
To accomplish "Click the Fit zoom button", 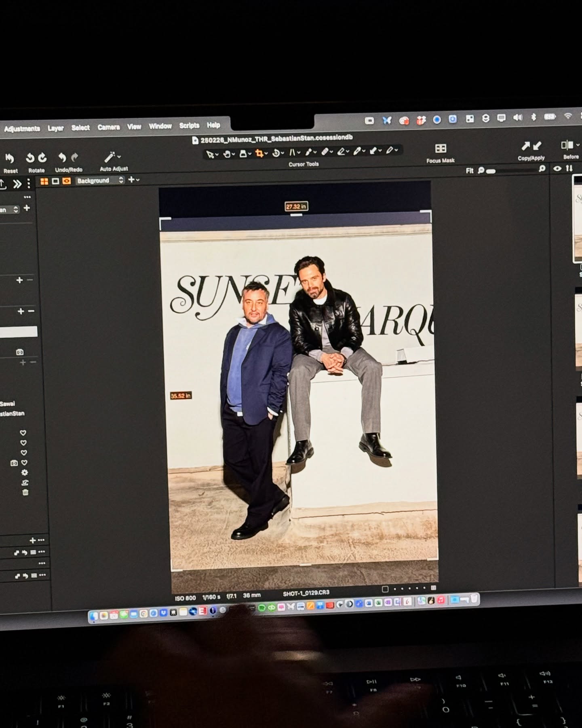I will click(x=469, y=171).
